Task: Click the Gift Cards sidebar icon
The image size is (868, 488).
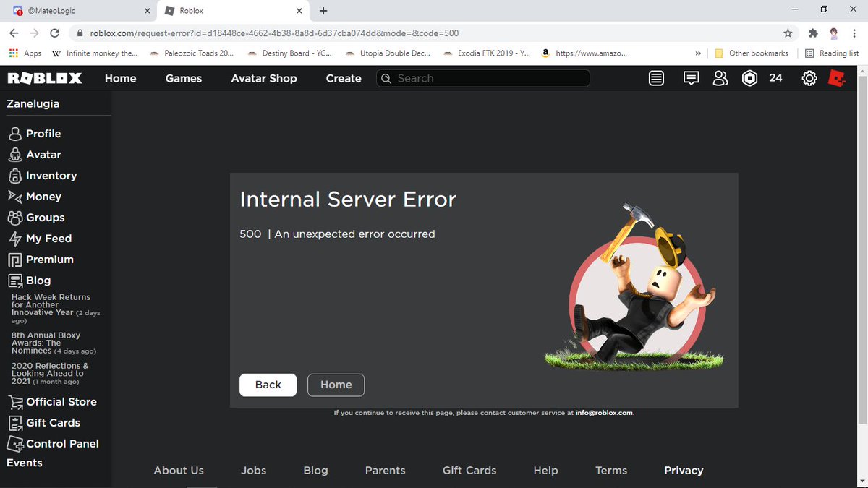Action: pos(14,423)
